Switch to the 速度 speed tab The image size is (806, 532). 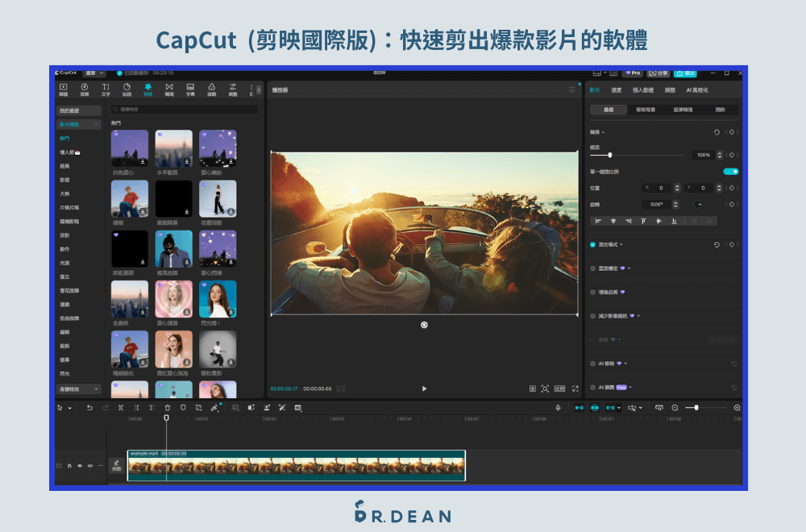[617, 90]
